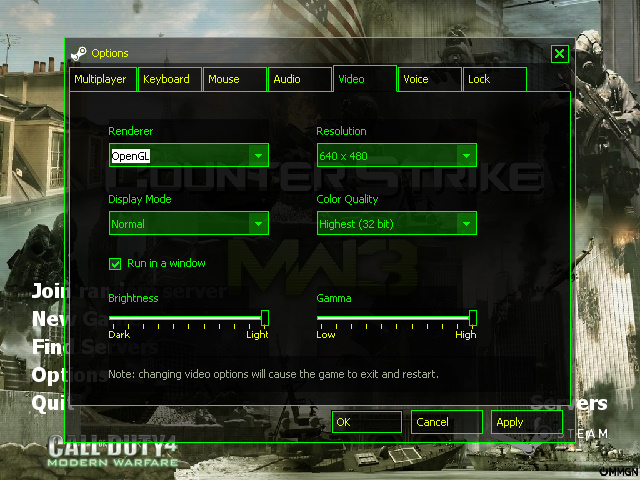Open the Keyboard tab
Image resolution: width=640 pixels, height=480 pixels.
pos(167,79)
